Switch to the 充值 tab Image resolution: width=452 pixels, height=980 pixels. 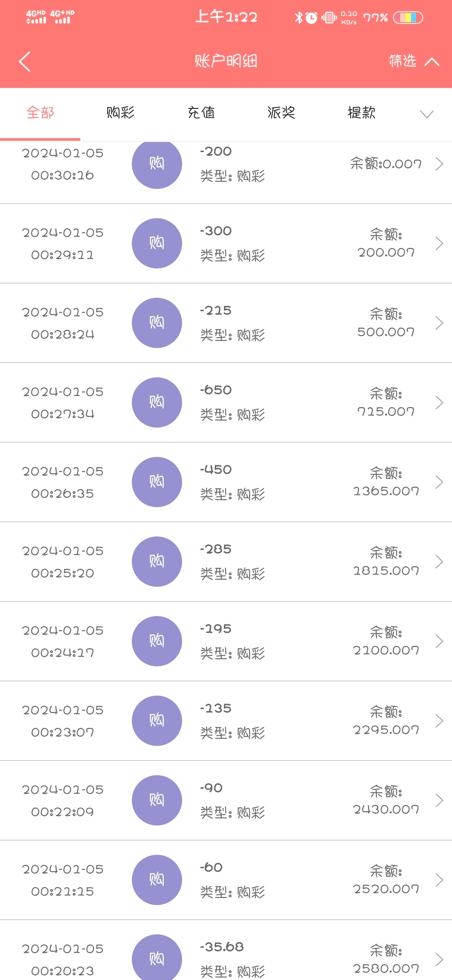[201, 113]
